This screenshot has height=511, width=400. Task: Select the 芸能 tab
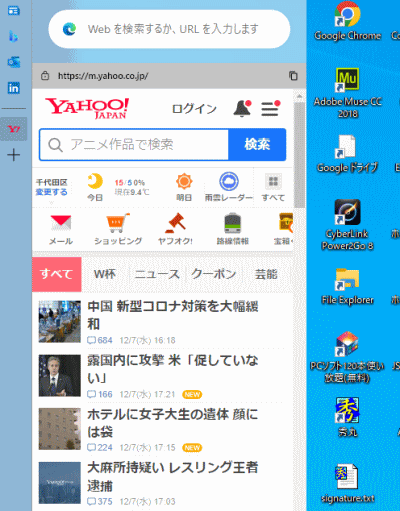pos(266,274)
